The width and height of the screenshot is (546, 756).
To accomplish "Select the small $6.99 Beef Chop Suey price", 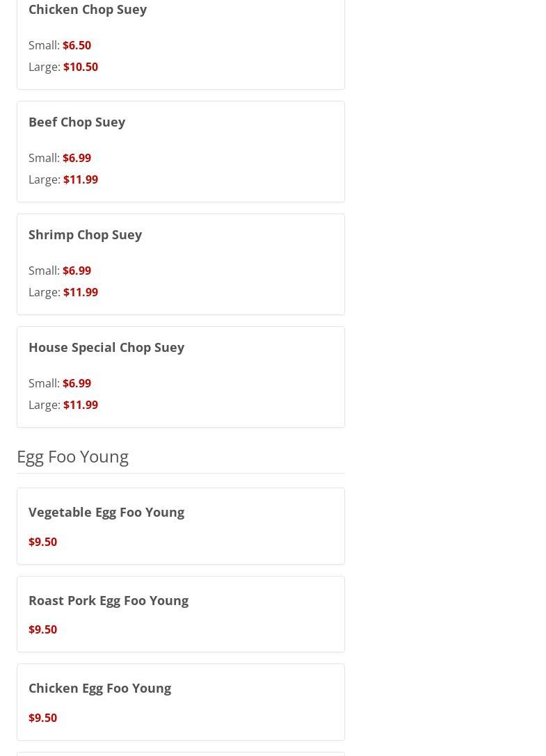I will click(77, 158).
